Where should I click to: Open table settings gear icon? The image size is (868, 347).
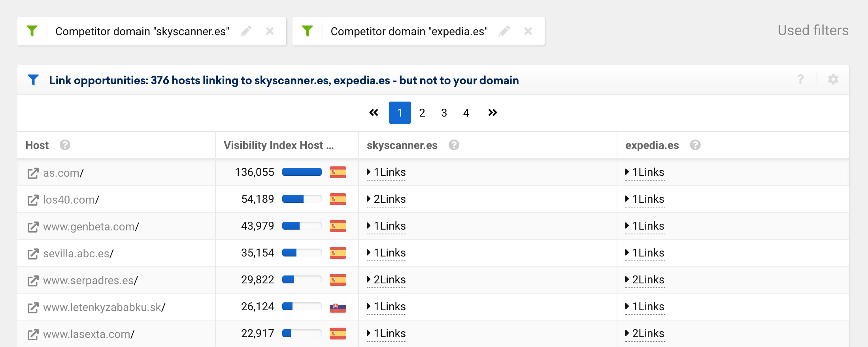833,79
